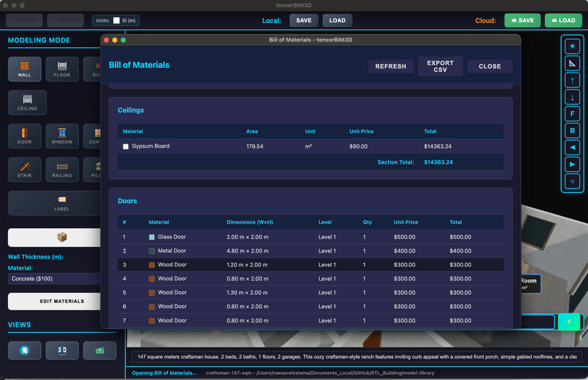Click the Wall Thickness (m) label

tap(36, 257)
